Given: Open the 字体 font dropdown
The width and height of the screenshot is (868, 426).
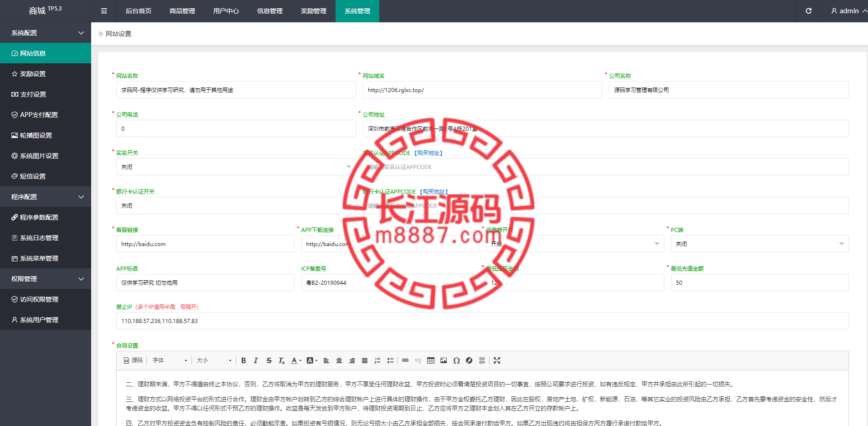Looking at the screenshot, I should [x=170, y=360].
